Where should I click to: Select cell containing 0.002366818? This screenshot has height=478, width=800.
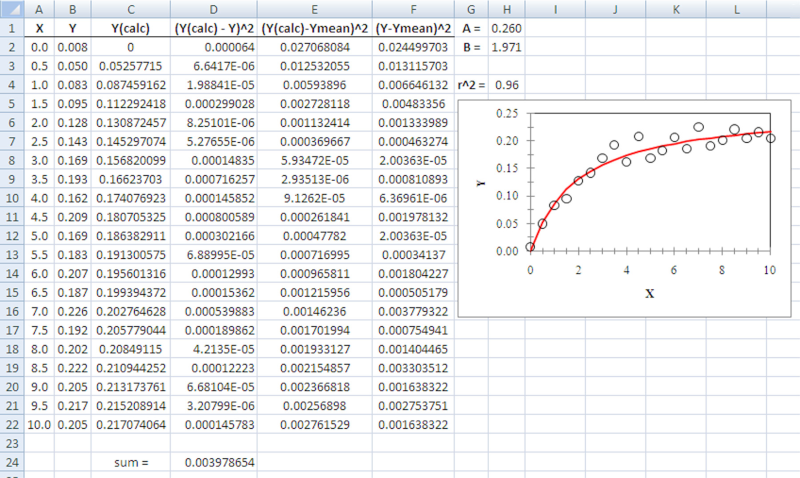[x=315, y=387]
